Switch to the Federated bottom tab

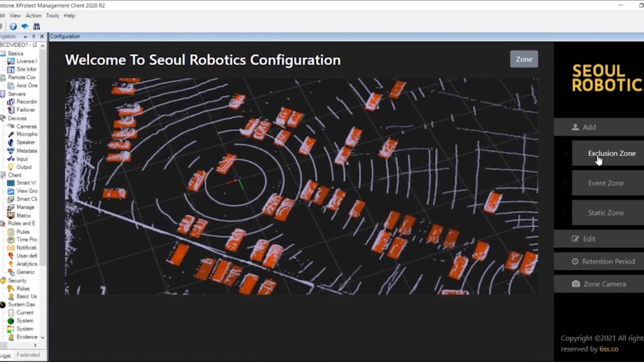pyautogui.click(x=29, y=355)
